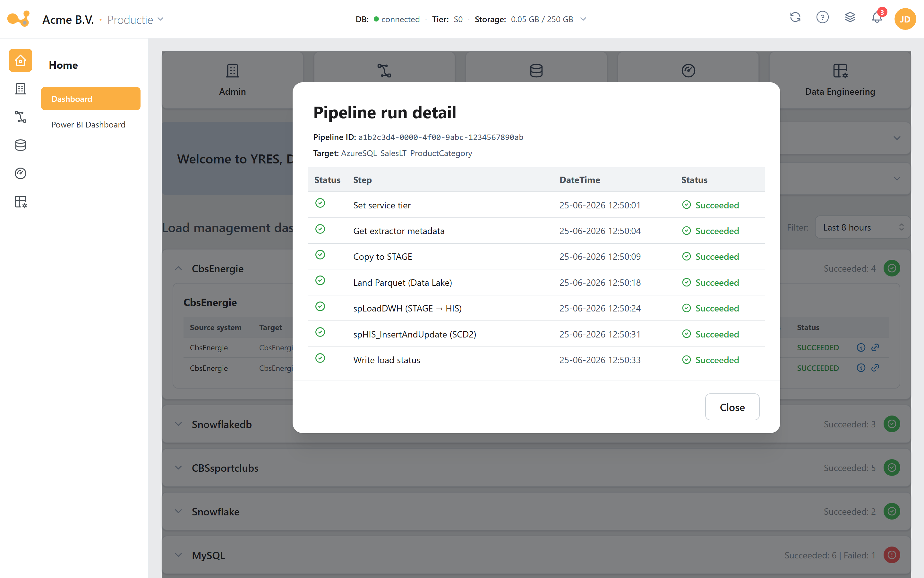The height and width of the screenshot is (578, 924).
Task: Open the Last 8 hours filter dropdown
Action: click(862, 227)
